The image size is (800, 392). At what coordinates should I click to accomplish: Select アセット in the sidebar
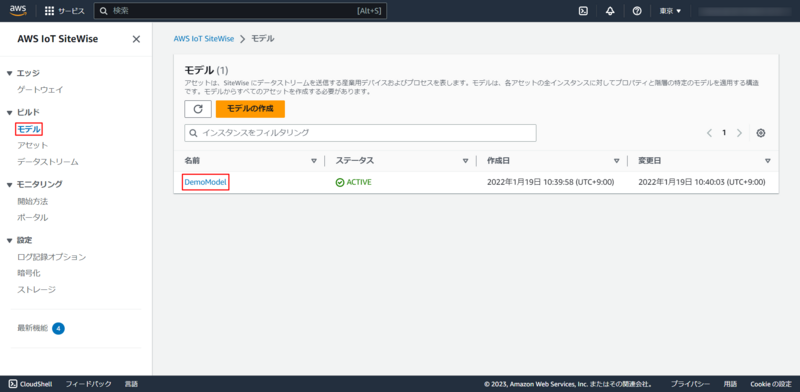(33, 145)
